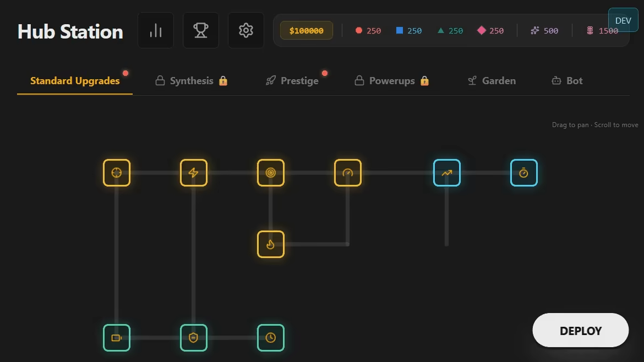
Task: Click the DEPLOY button
Action: (x=580, y=331)
